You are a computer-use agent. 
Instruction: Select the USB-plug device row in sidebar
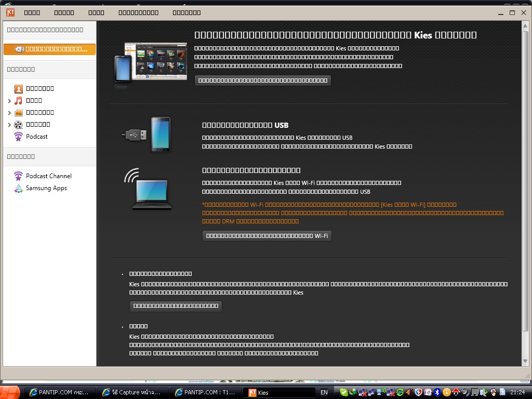(x=49, y=49)
